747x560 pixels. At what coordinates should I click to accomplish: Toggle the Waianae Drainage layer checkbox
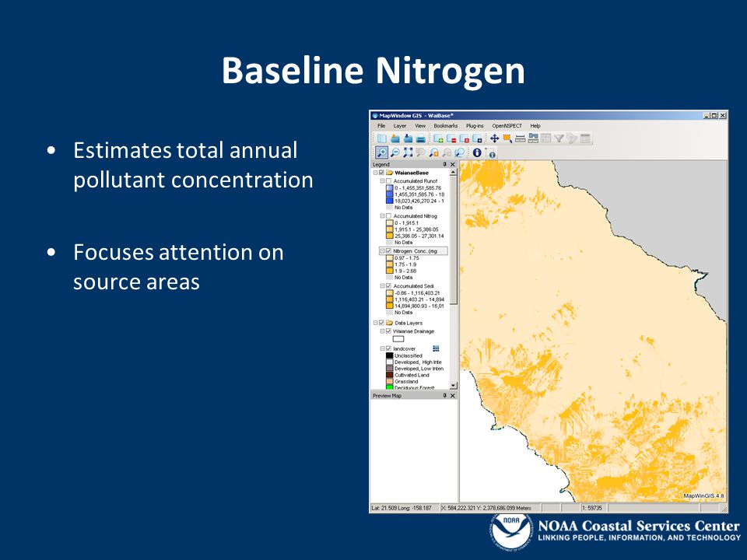click(x=388, y=331)
